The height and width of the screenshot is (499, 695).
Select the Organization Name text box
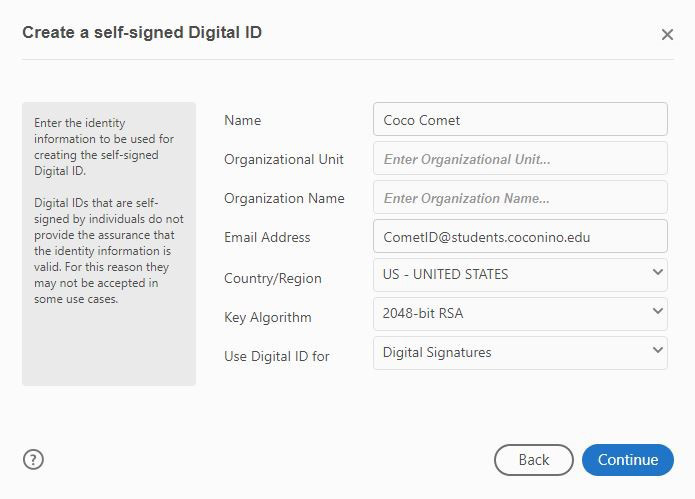click(x=520, y=198)
